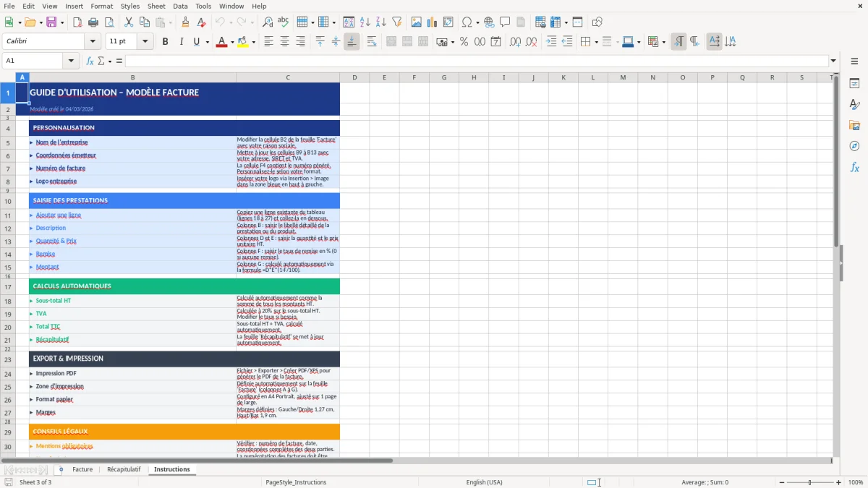The width and height of the screenshot is (868, 488).
Task: Toggle Underline formatting
Action: point(196,42)
